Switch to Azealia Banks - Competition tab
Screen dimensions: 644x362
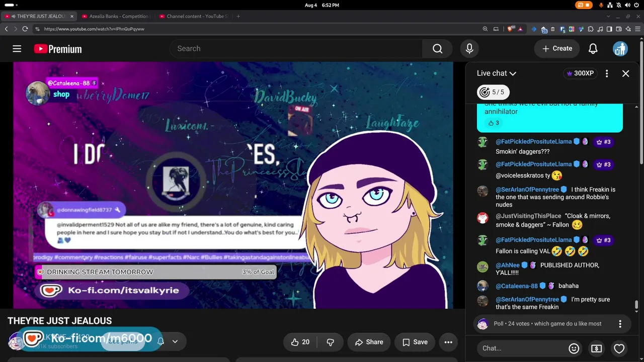(x=116, y=16)
